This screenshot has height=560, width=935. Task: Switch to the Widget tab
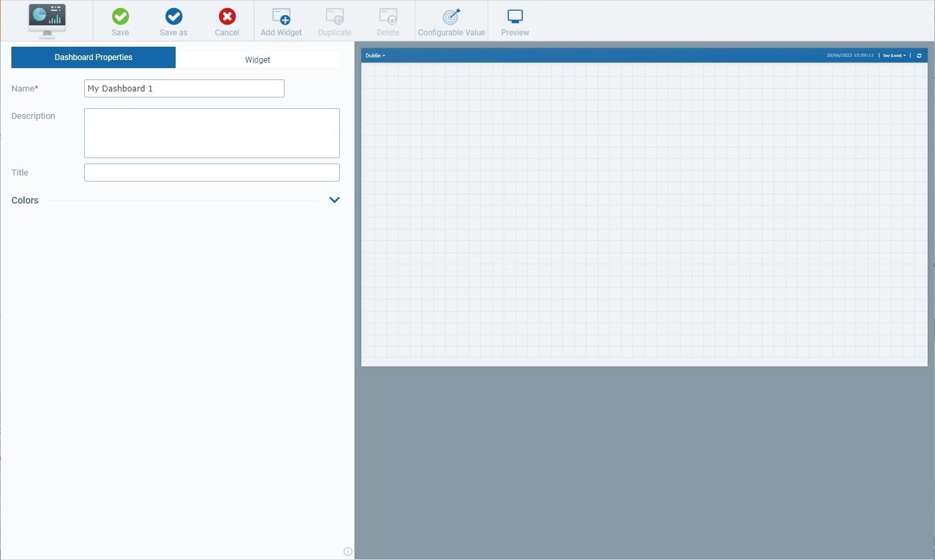(x=258, y=59)
